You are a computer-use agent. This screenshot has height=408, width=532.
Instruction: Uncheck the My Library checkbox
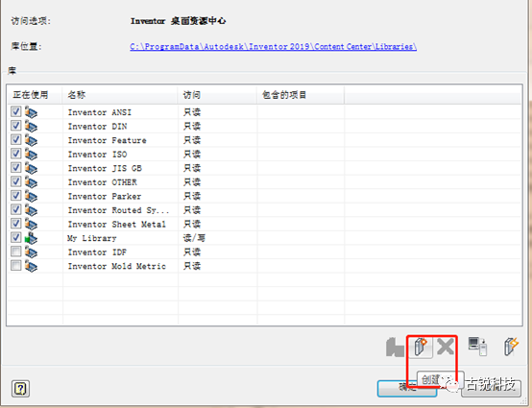coord(16,237)
